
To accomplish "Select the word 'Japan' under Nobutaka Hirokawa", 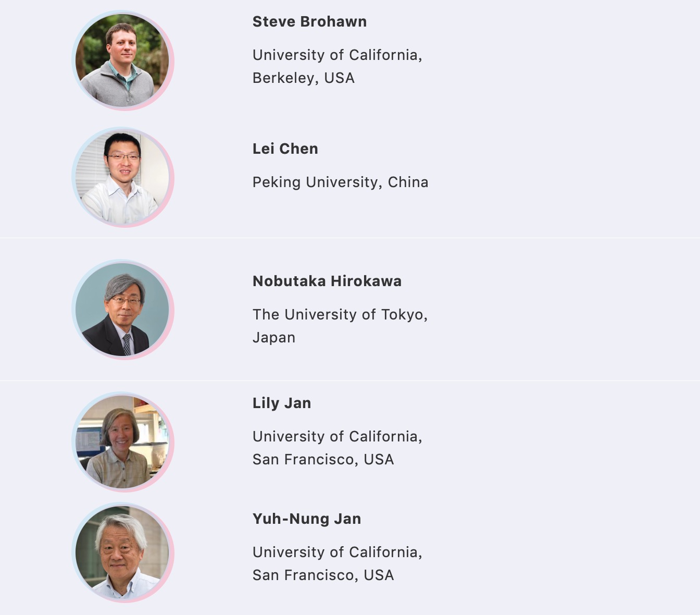I will tap(274, 338).
